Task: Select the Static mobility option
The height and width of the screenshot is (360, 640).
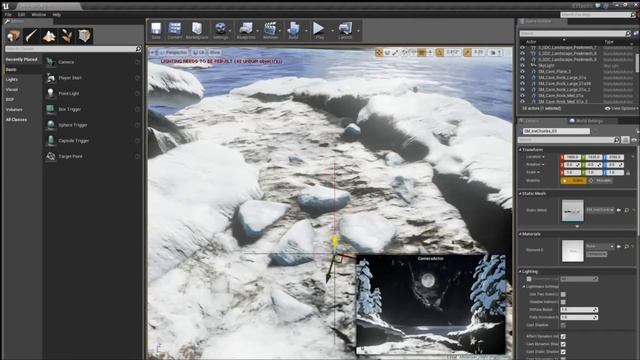Action: pos(573,180)
